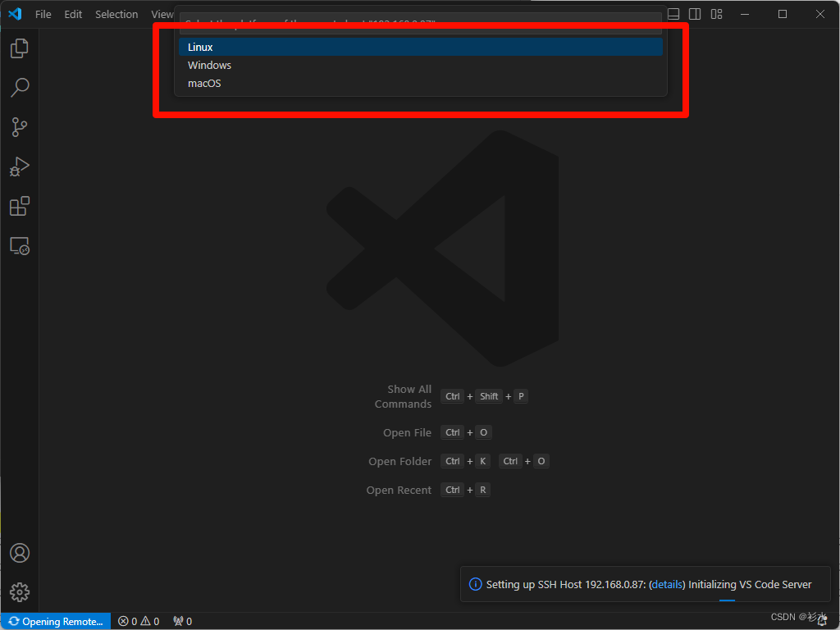
Task: Open the Extensions view icon
Action: (20, 206)
